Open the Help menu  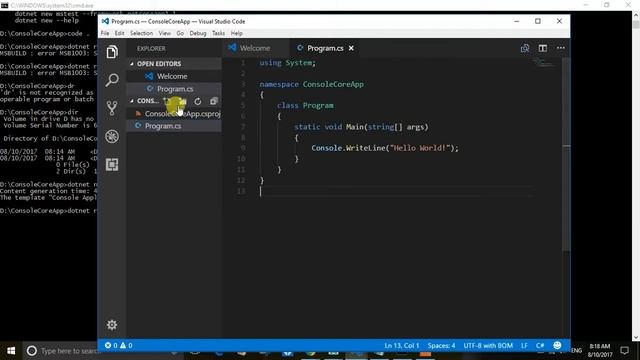tap(237, 33)
